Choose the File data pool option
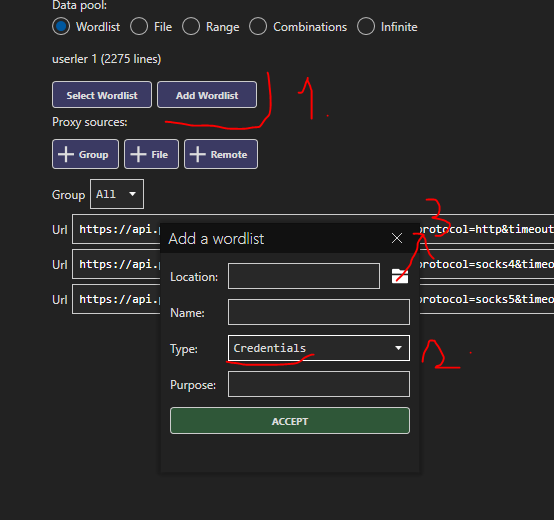 pos(139,26)
